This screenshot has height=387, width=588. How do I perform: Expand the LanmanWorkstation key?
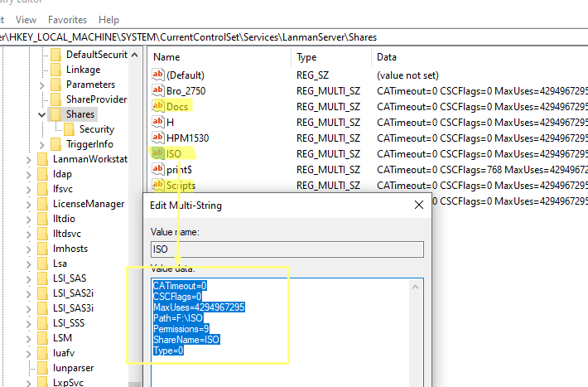click(x=28, y=159)
